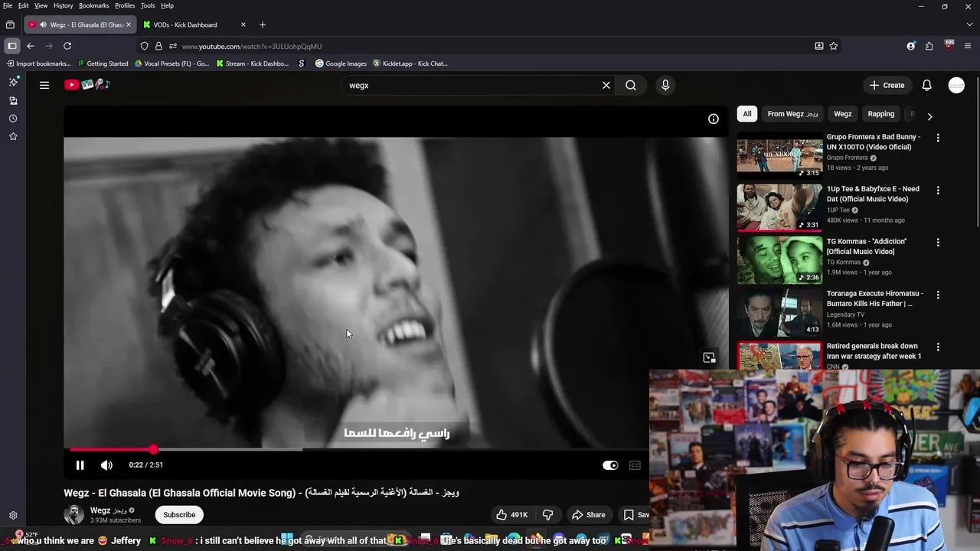Open the Kicklet.app - Kick Chat bookmark
980x551 pixels.
pos(410,64)
